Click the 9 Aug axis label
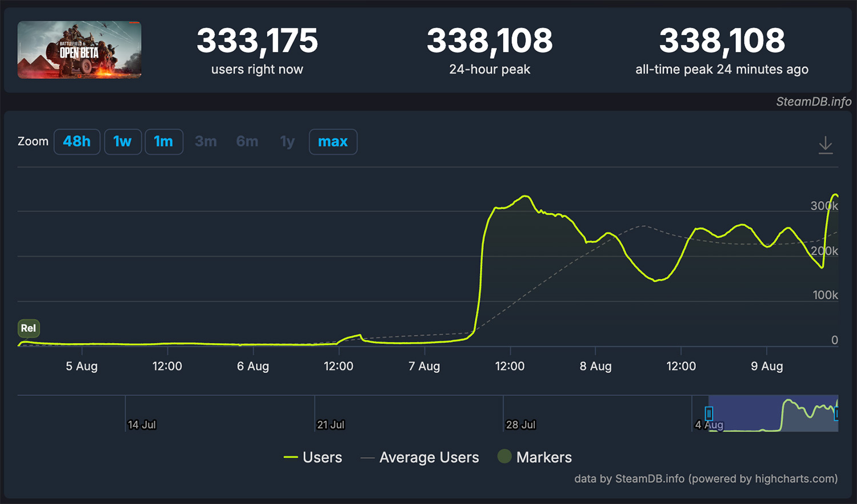 (767, 366)
